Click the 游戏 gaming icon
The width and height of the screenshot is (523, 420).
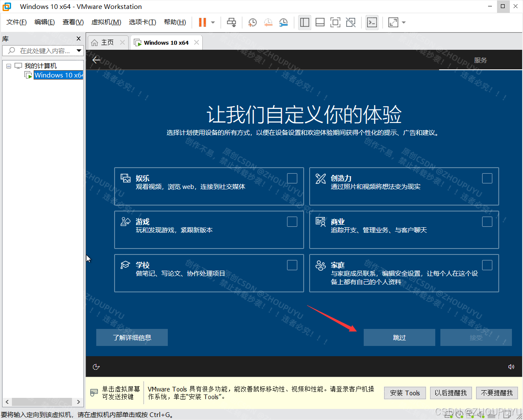(126, 222)
